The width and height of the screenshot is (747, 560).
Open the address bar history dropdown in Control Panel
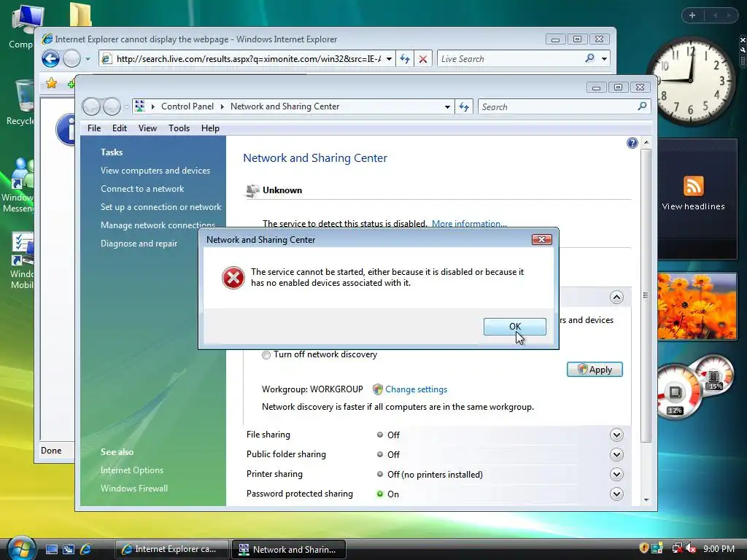click(447, 106)
